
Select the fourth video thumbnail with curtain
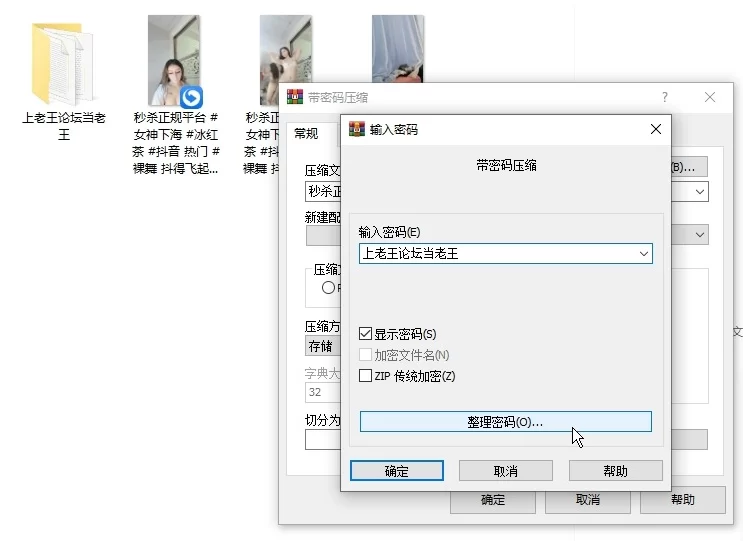coord(398,49)
